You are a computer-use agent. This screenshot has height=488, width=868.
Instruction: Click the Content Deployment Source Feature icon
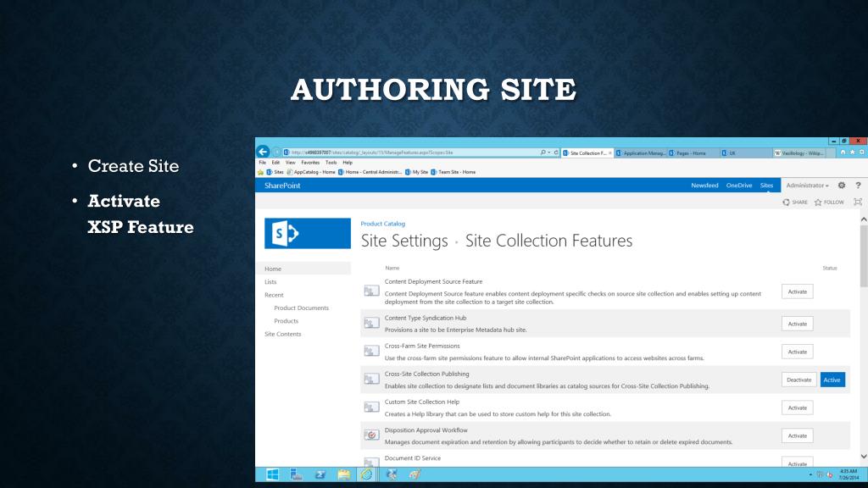tap(371, 291)
